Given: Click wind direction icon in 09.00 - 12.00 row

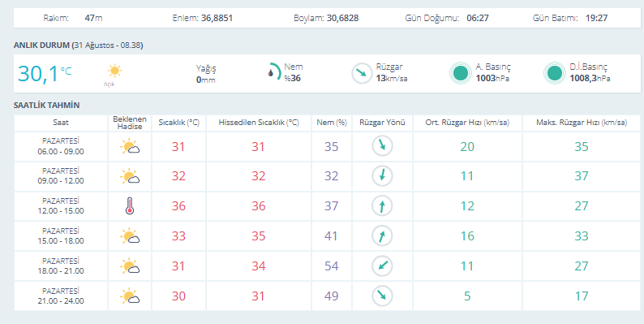Looking at the screenshot, I should (382, 176).
